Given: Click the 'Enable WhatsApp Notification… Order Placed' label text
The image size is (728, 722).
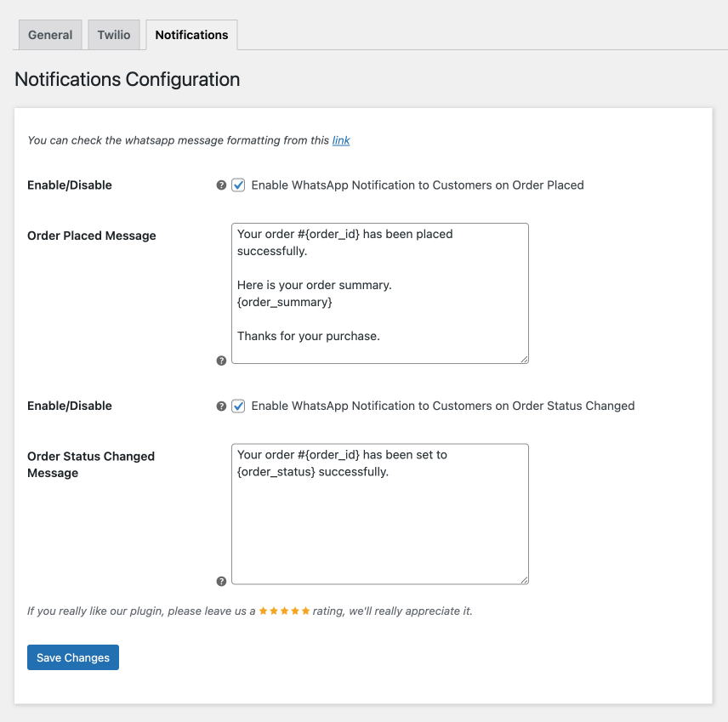Looking at the screenshot, I should click(x=418, y=185).
